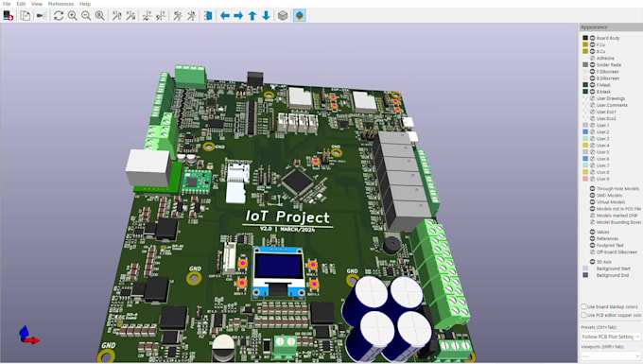This screenshot has height=364, width=643.
Task: Copy 3D image to clipboard icon
Action: (x=26, y=15)
